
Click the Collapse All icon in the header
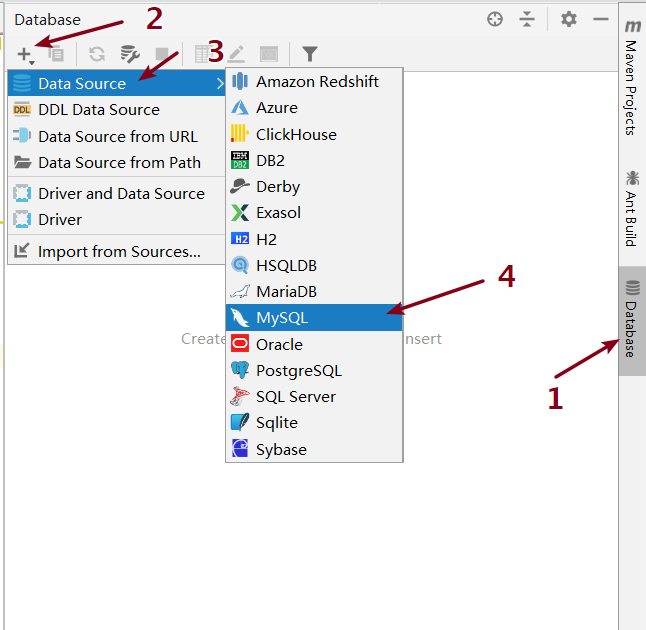click(x=527, y=19)
